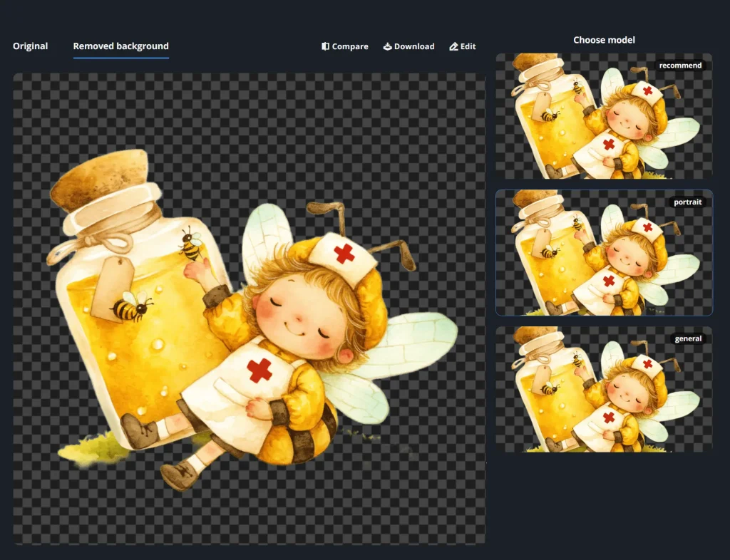This screenshot has height=560, width=730.
Task: Pick the portrait model thumbnail
Action: 603,252
